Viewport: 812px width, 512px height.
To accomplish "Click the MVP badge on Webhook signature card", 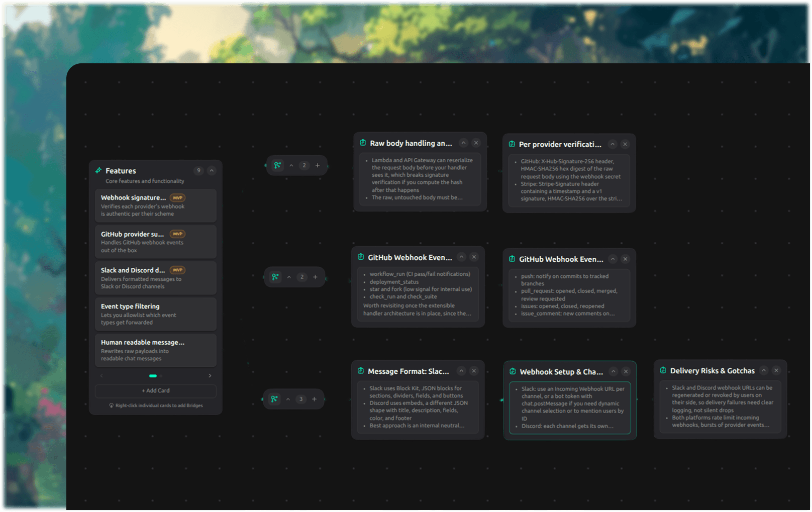I will click(x=177, y=197).
